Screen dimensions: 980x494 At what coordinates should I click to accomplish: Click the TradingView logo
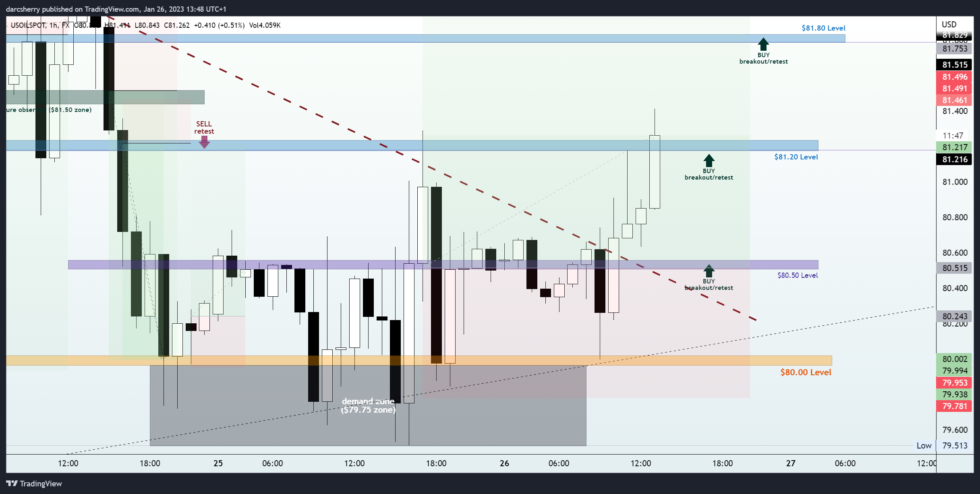click(x=34, y=484)
